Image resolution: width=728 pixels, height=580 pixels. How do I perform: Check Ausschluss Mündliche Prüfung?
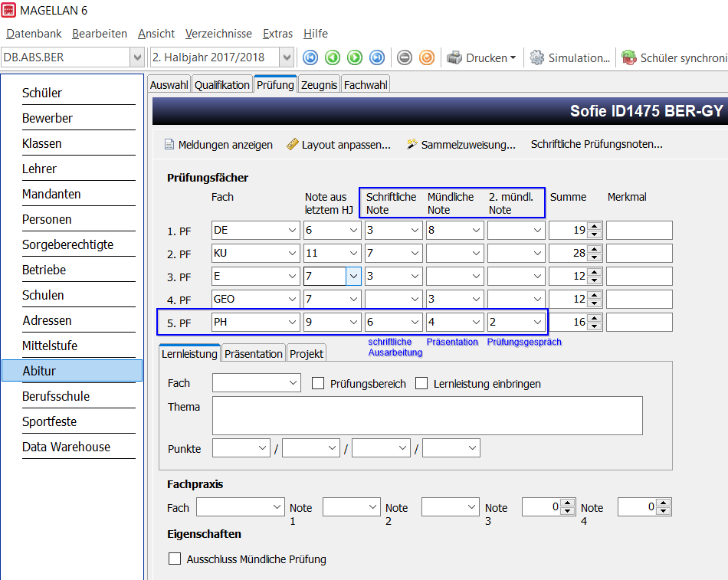(175, 559)
